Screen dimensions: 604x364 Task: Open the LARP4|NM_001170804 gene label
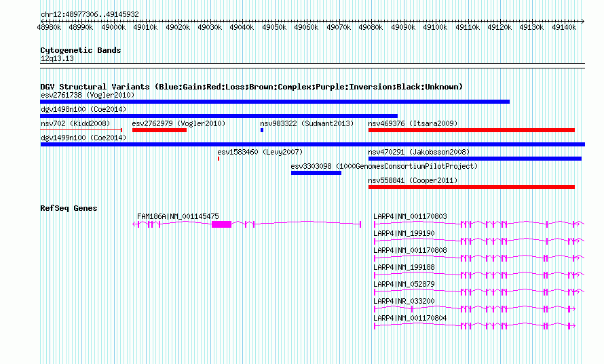[x=410, y=318]
